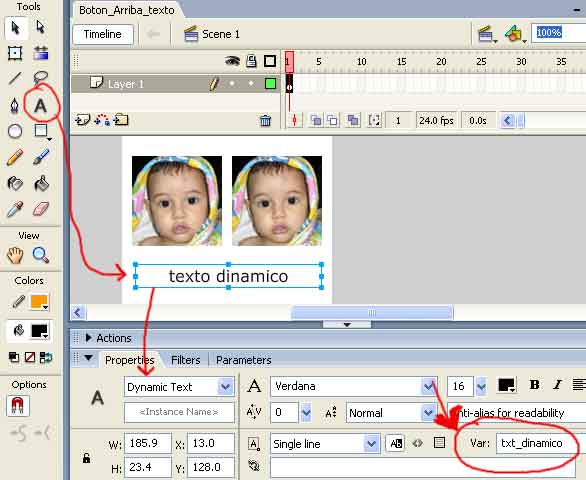Image resolution: width=586 pixels, height=480 pixels.
Task: Delete layer with trash icon
Action: [265, 120]
